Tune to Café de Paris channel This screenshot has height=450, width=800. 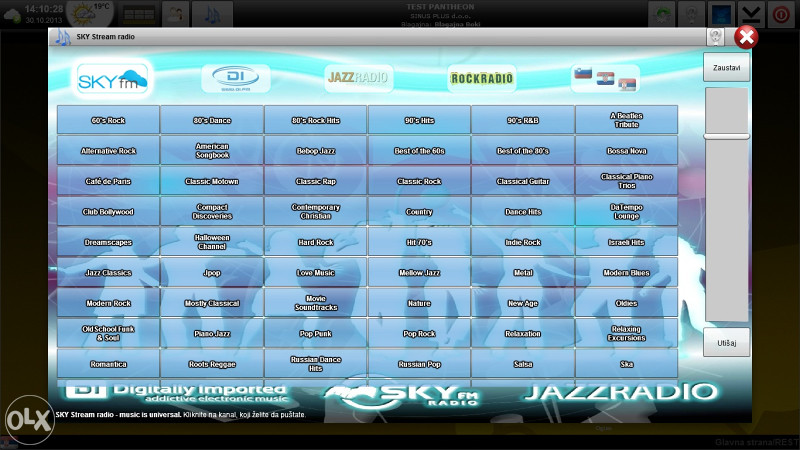(108, 181)
